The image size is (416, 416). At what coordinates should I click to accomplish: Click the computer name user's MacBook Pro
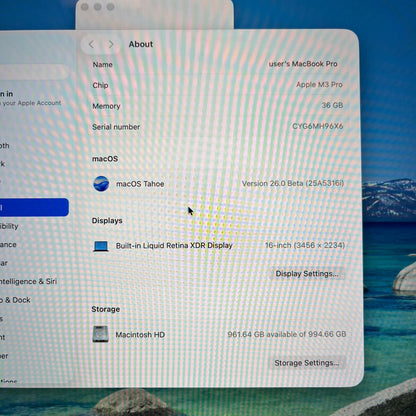pos(303,64)
